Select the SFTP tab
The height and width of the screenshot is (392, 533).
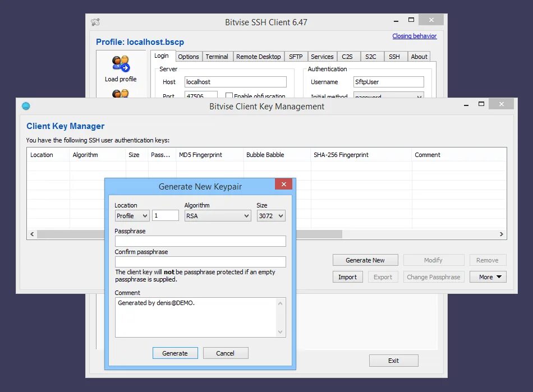(x=296, y=57)
